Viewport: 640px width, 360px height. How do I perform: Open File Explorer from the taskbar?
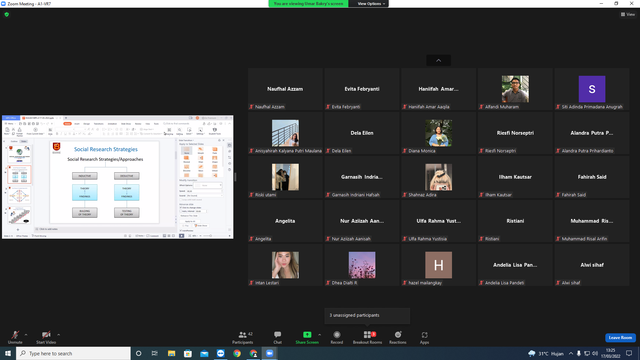click(171, 353)
